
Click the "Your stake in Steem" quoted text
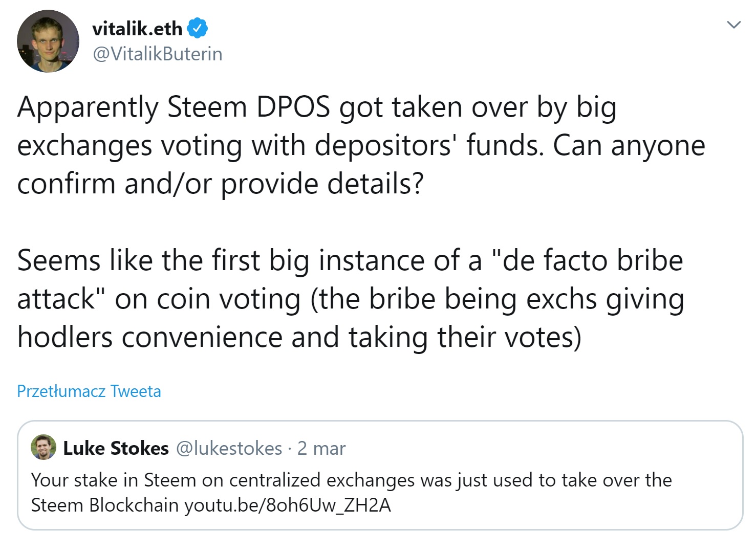(x=351, y=480)
